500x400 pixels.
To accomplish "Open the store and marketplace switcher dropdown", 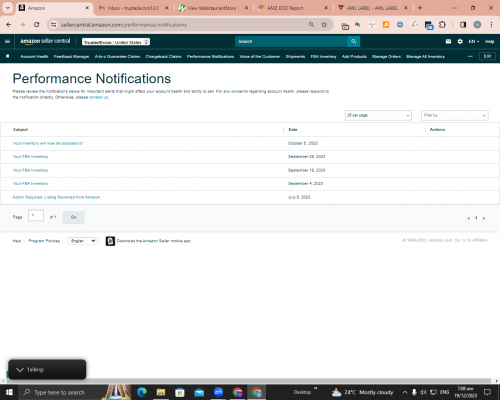I will tap(116, 42).
